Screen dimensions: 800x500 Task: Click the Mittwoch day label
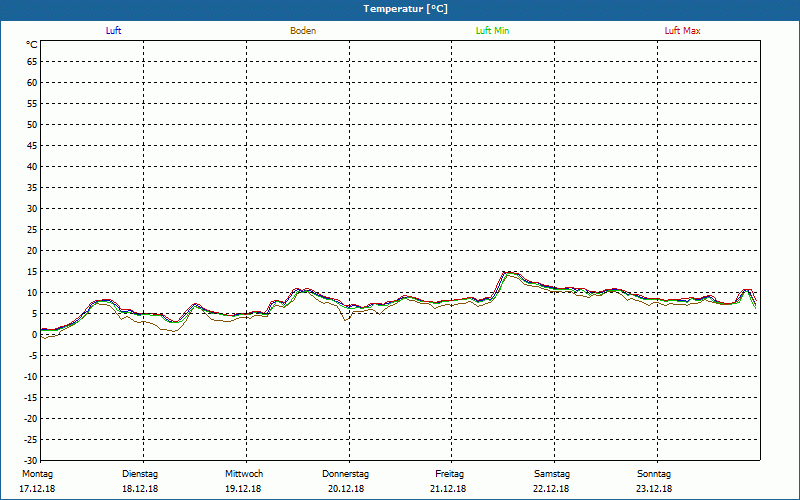(244, 474)
